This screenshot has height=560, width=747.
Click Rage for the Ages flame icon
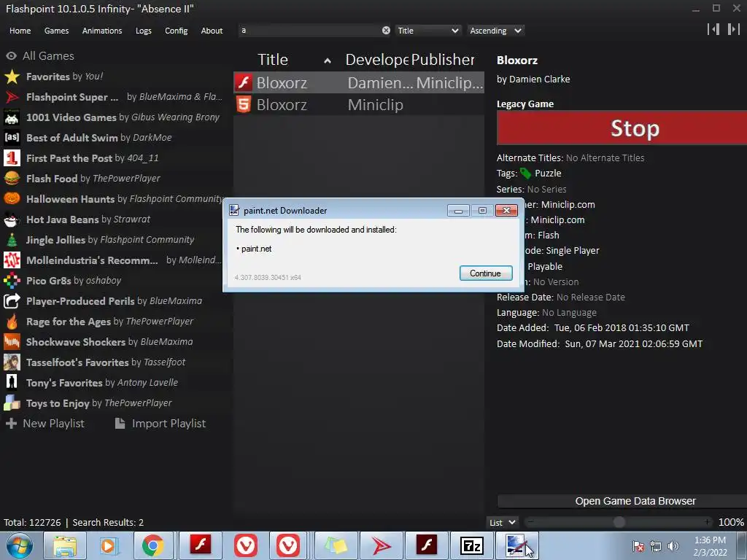click(x=12, y=322)
